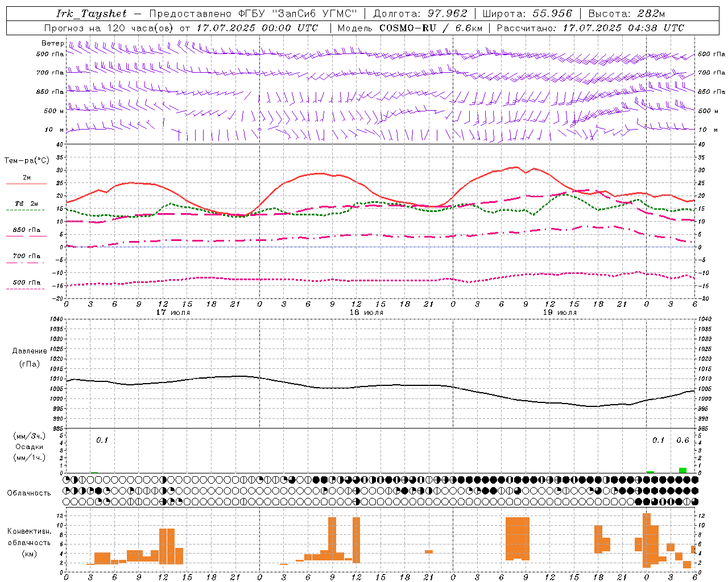The height and width of the screenshot is (582, 728).
Task: Click the forecast header Прогноз на 120 часа(ов)
Action: [110, 28]
